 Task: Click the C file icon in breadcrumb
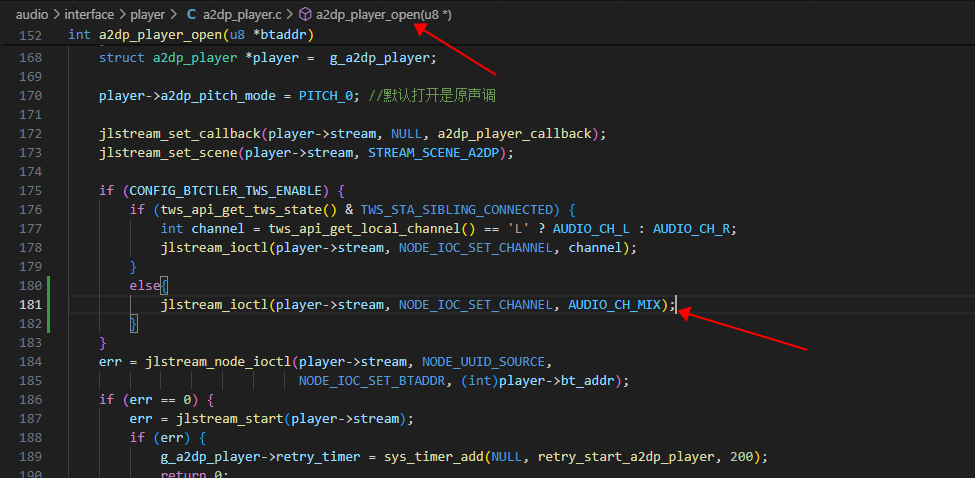[x=192, y=14]
